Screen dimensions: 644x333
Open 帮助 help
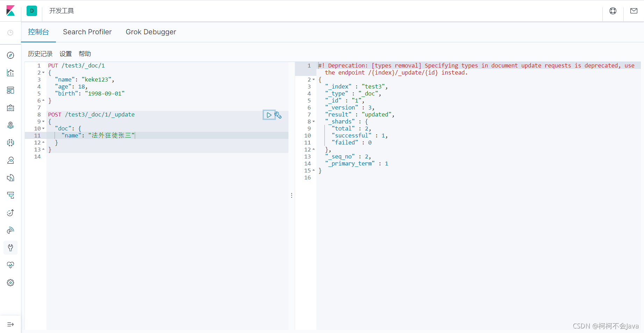[x=85, y=54]
